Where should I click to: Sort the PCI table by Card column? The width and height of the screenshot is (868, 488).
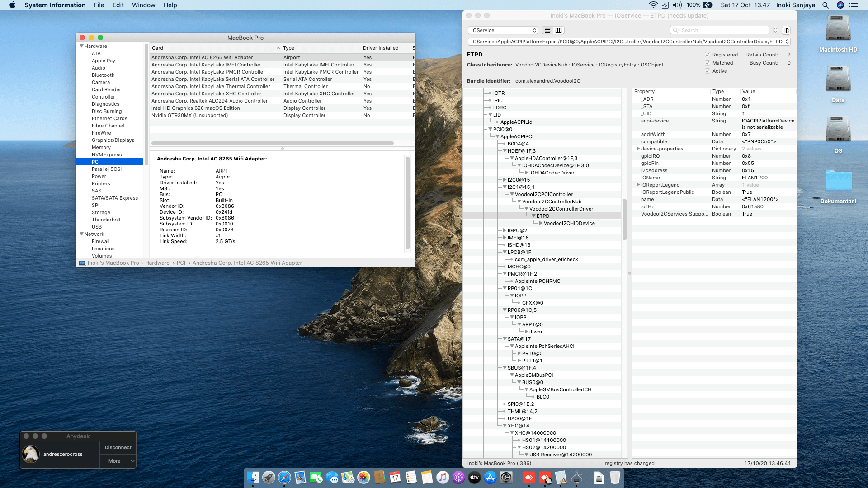[x=216, y=48]
